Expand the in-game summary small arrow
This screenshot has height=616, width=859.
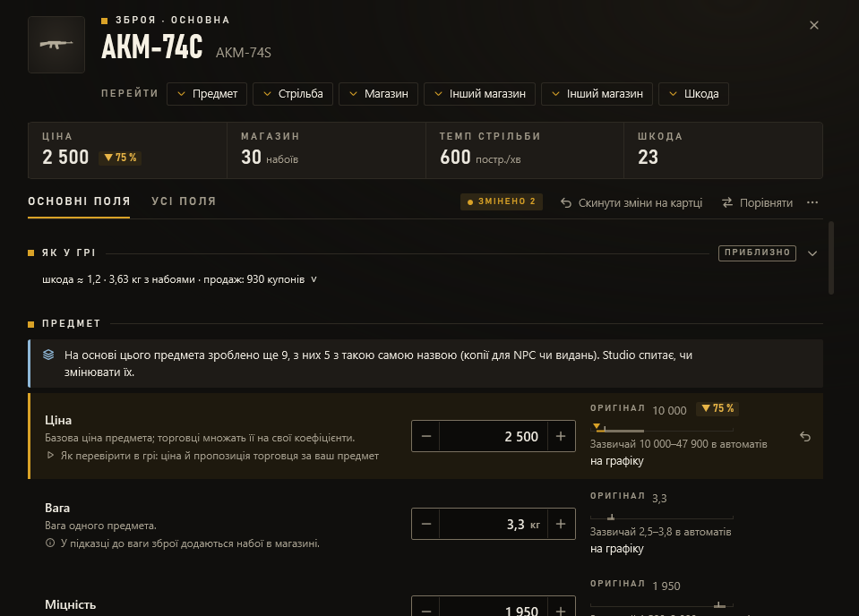[314, 279]
